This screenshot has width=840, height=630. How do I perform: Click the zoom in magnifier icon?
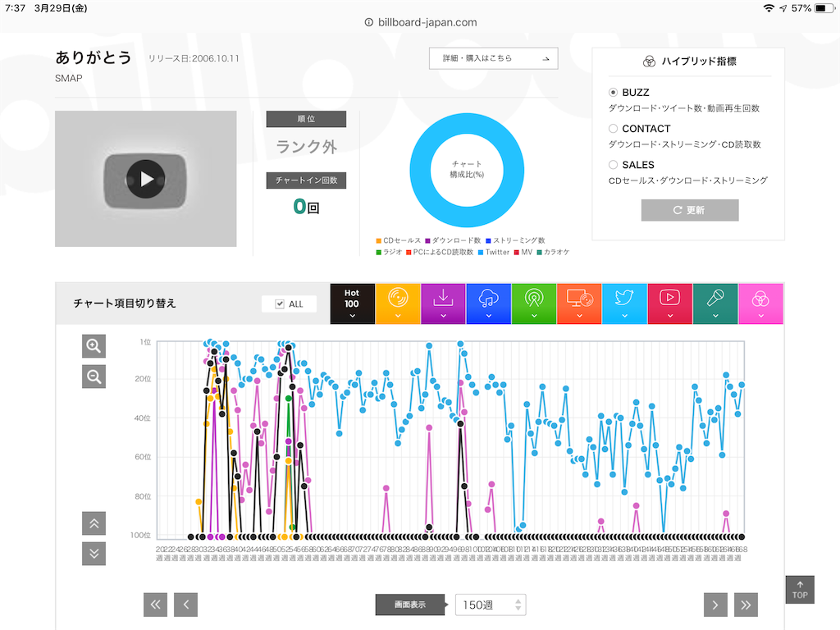(x=94, y=346)
